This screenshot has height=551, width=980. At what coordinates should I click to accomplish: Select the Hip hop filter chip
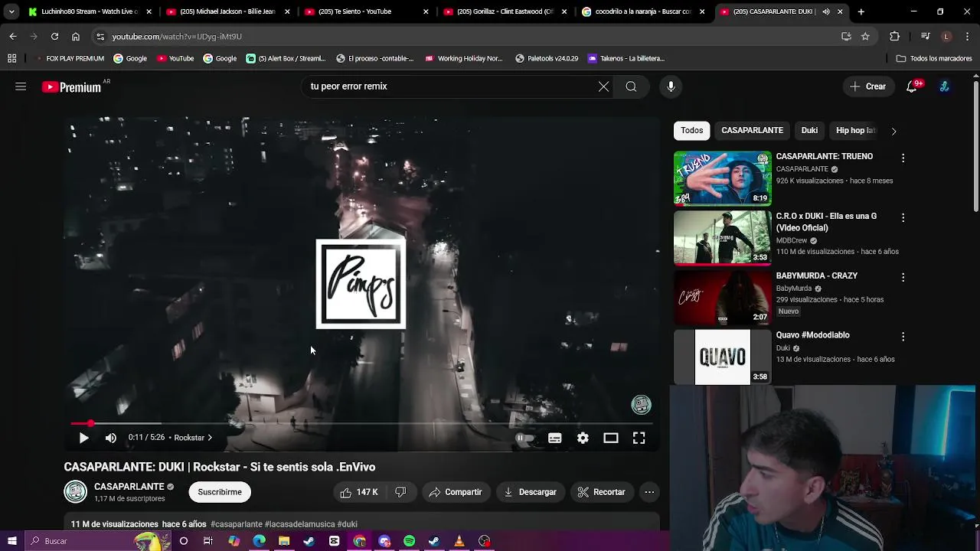click(x=855, y=131)
